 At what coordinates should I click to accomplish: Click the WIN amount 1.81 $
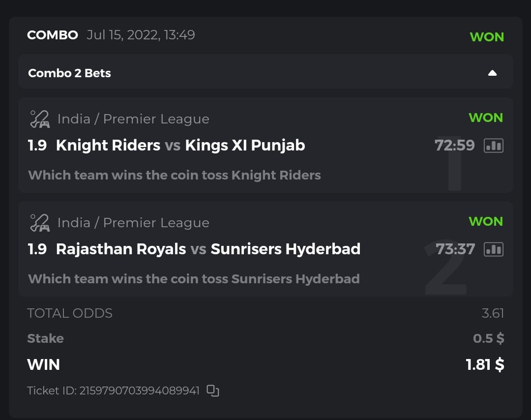(485, 365)
